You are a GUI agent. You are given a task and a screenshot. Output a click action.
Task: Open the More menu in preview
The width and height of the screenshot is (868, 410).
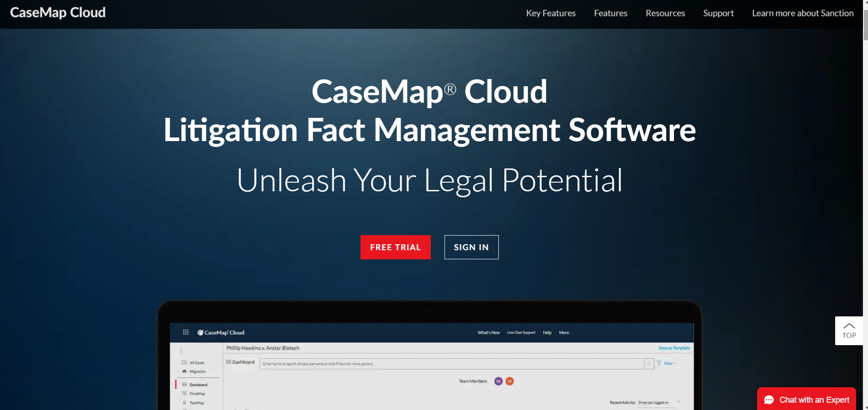click(564, 332)
